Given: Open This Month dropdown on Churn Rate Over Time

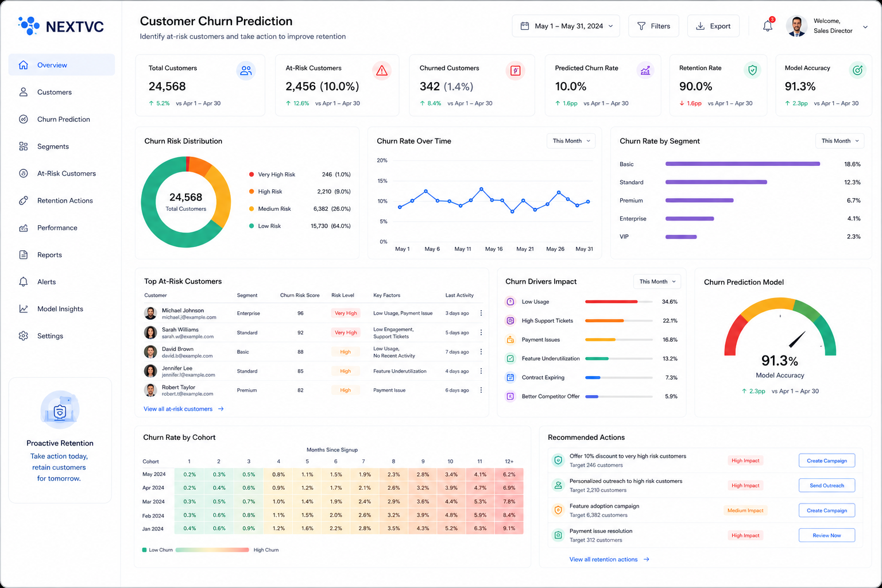Looking at the screenshot, I should point(571,141).
